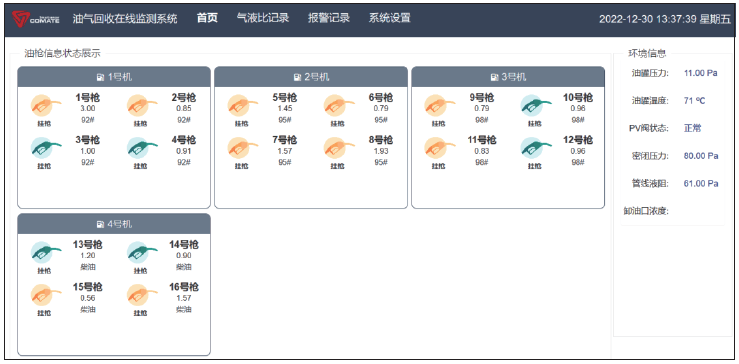The image size is (739, 364).
Task: Click the pump icon in 1号机 header
Action: pyautogui.click(x=100, y=77)
